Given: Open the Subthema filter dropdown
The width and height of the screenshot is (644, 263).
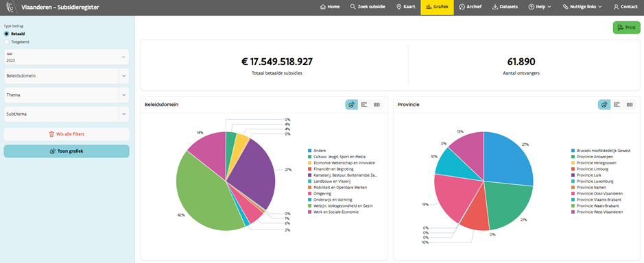Looking at the screenshot, I should (67, 114).
